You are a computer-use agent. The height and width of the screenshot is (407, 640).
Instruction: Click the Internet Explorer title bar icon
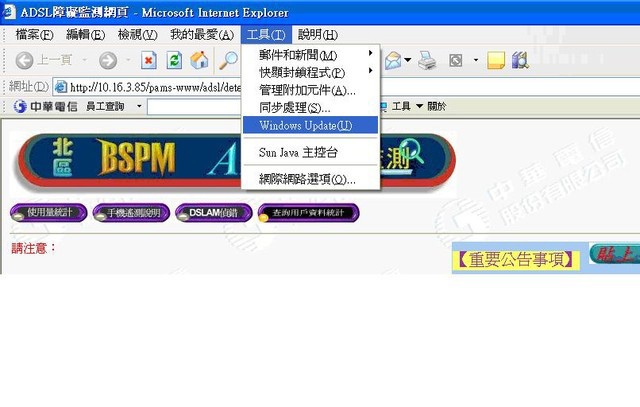pos(9,12)
